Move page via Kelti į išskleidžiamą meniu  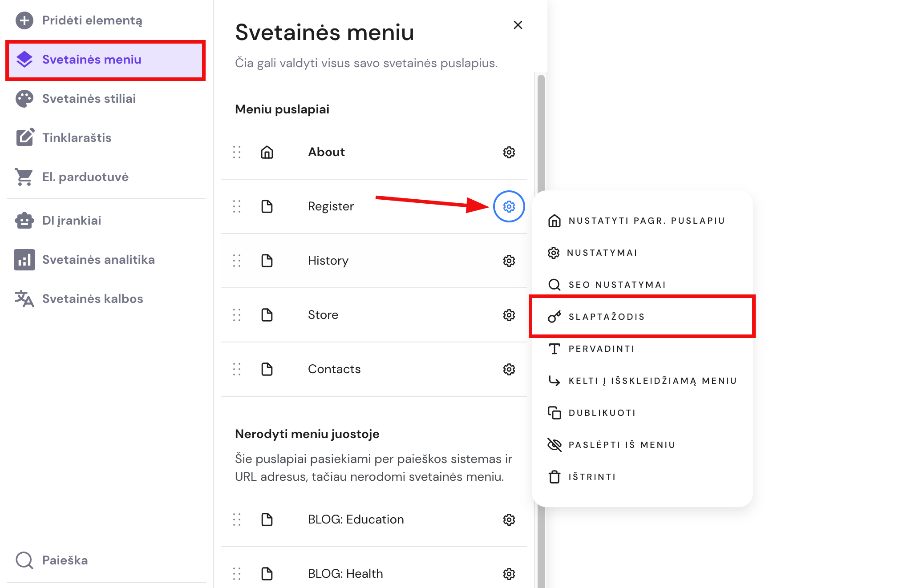pyautogui.click(x=652, y=380)
